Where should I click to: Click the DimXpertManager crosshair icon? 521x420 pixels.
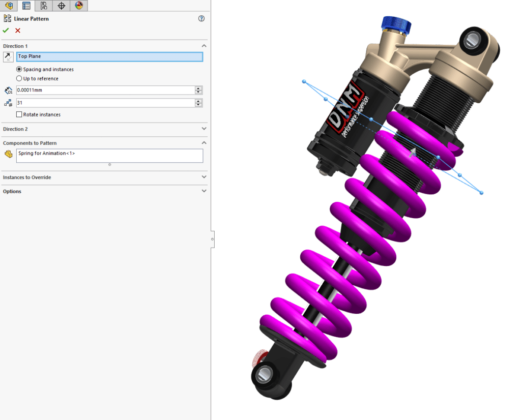pos(61,6)
